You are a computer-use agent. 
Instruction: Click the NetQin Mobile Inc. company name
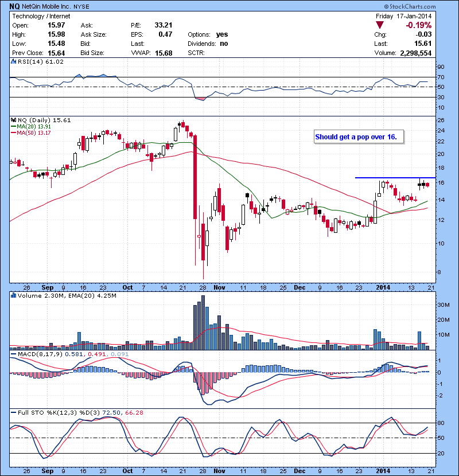(x=46, y=7)
